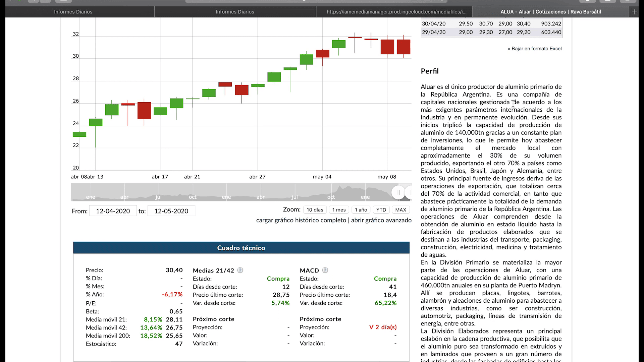Show MAX chart range

[x=400, y=210]
